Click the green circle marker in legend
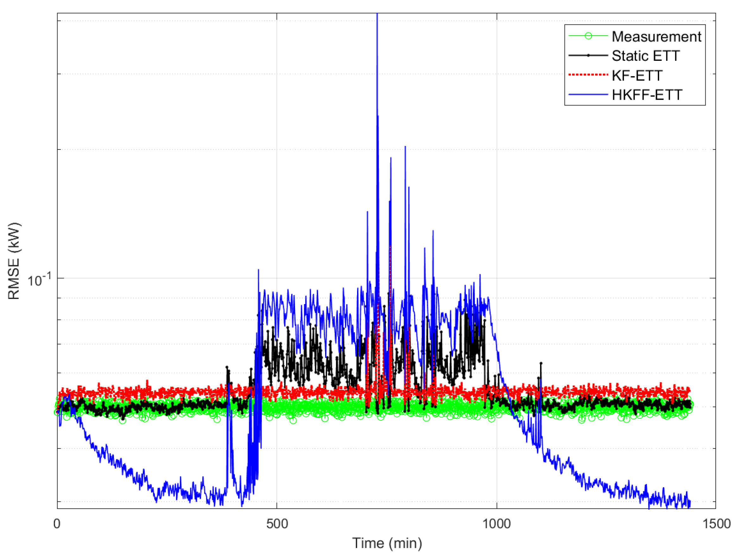Image resolution: width=736 pixels, height=560 pixels. pyautogui.click(x=588, y=36)
